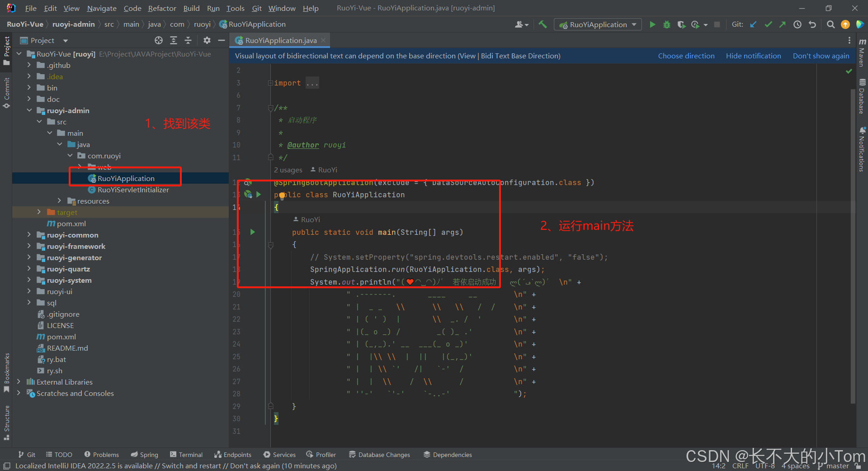This screenshot has width=868, height=471.
Task: Select root pom.xml file
Action: click(x=61, y=337)
